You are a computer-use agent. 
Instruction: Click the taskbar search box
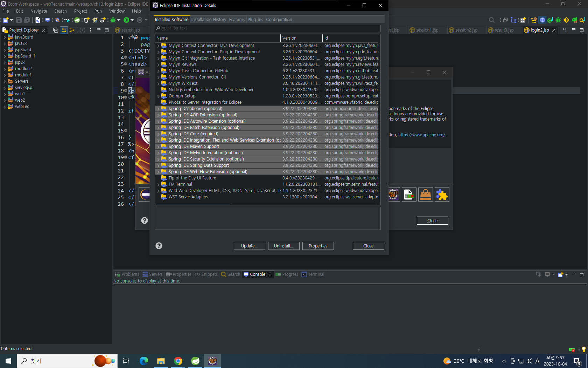tap(66, 361)
